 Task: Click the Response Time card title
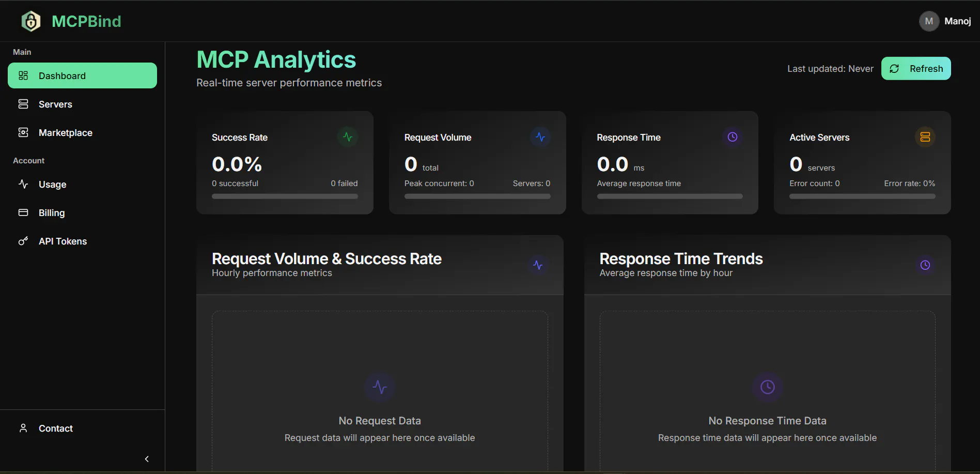[629, 137]
